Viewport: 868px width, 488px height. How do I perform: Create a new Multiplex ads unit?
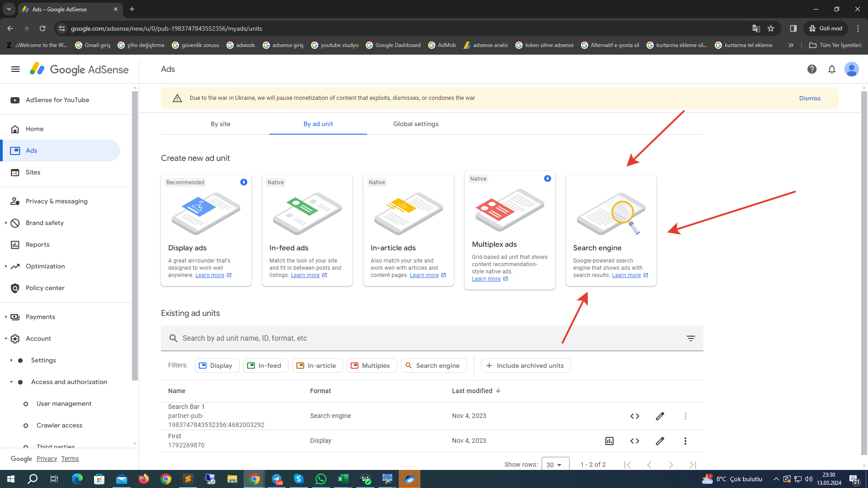[x=510, y=230]
